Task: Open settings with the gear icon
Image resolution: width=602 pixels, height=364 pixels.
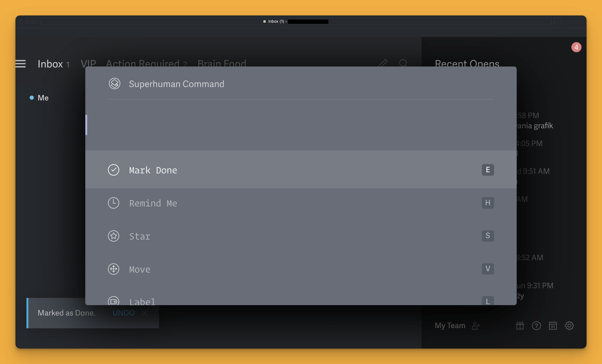Action: click(570, 325)
